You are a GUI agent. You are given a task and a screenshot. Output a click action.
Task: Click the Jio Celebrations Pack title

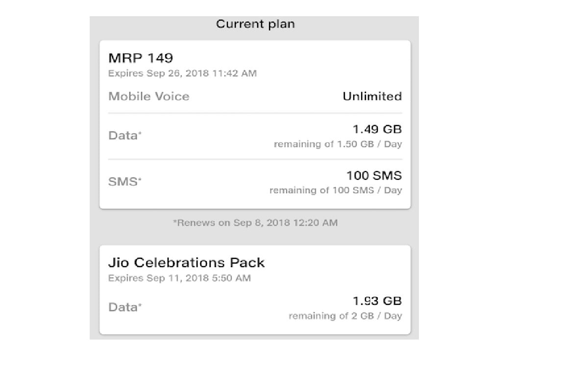click(186, 262)
